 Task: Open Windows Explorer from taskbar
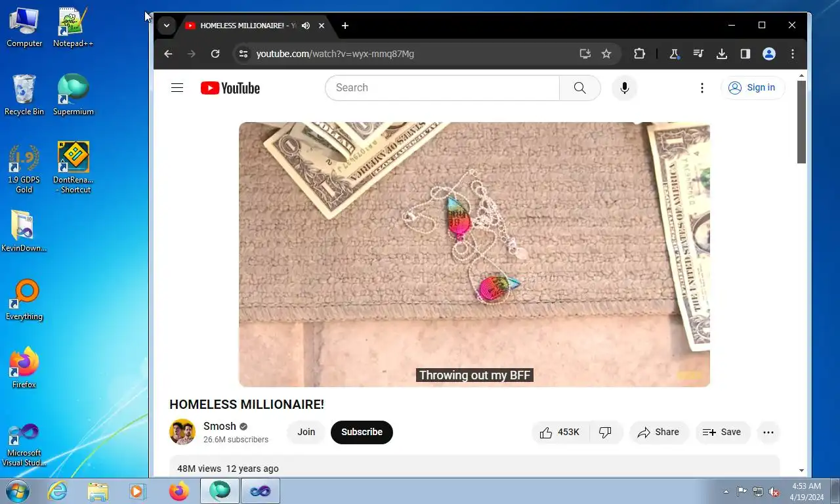point(98,491)
